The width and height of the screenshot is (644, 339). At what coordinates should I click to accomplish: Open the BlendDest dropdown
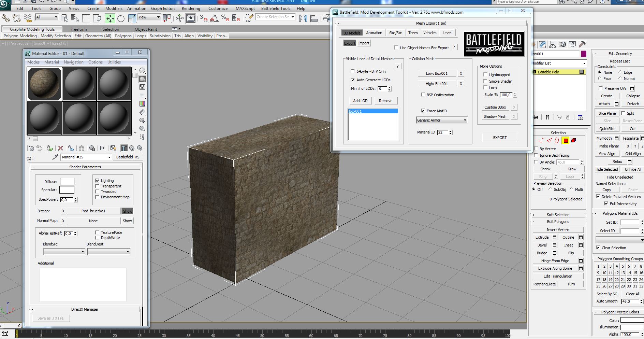(x=108, y=252)
